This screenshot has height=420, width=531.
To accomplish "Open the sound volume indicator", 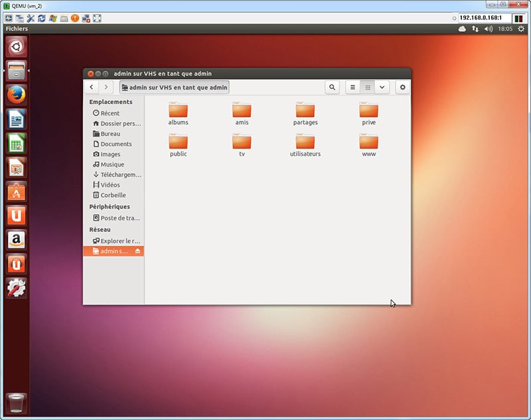I will click(x=488, y=29).
